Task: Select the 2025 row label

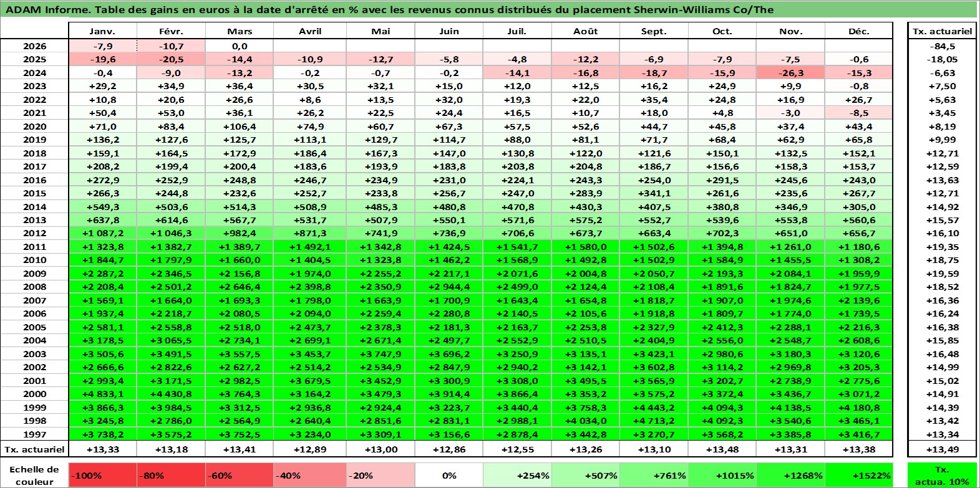Action: point(34,59)
